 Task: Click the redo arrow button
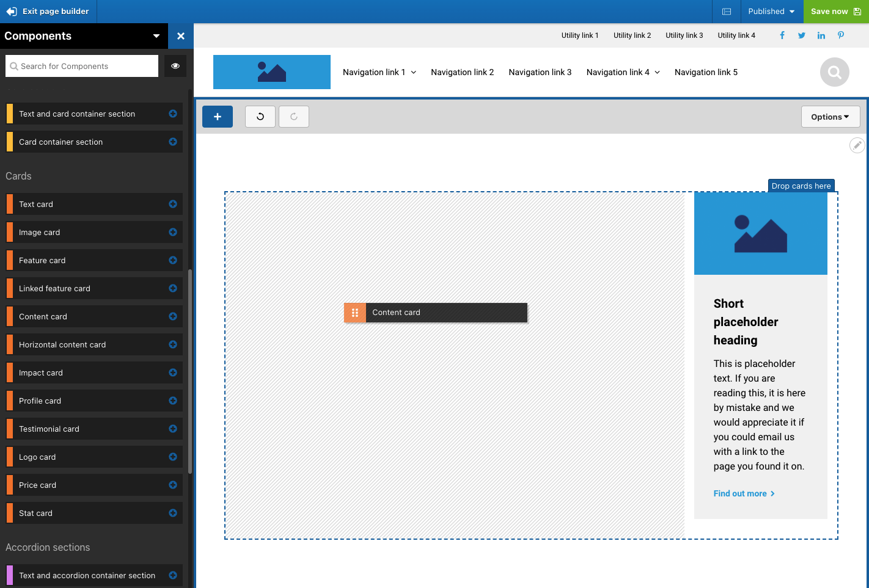click(294, 117)
